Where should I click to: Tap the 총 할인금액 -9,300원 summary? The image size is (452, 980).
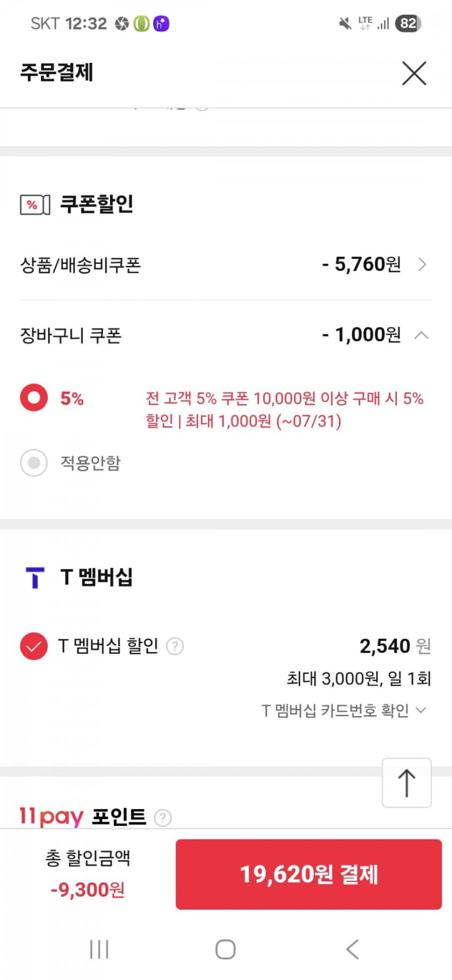88,873
